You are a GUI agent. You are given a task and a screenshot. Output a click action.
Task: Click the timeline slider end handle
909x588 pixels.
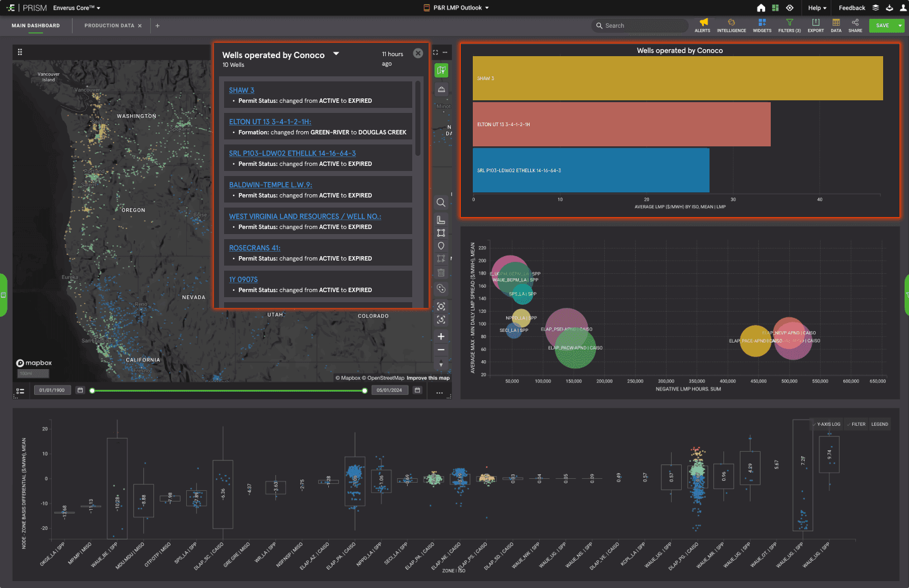tap(365, 391)
